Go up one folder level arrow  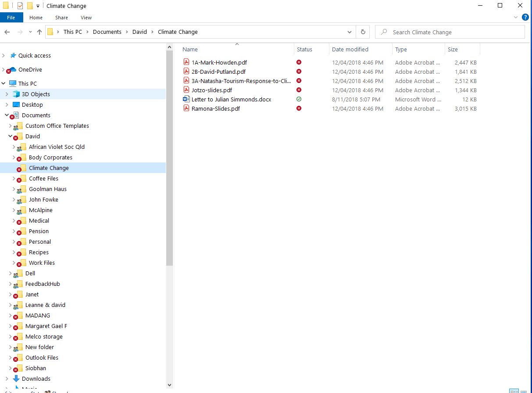tap(39, 32)
